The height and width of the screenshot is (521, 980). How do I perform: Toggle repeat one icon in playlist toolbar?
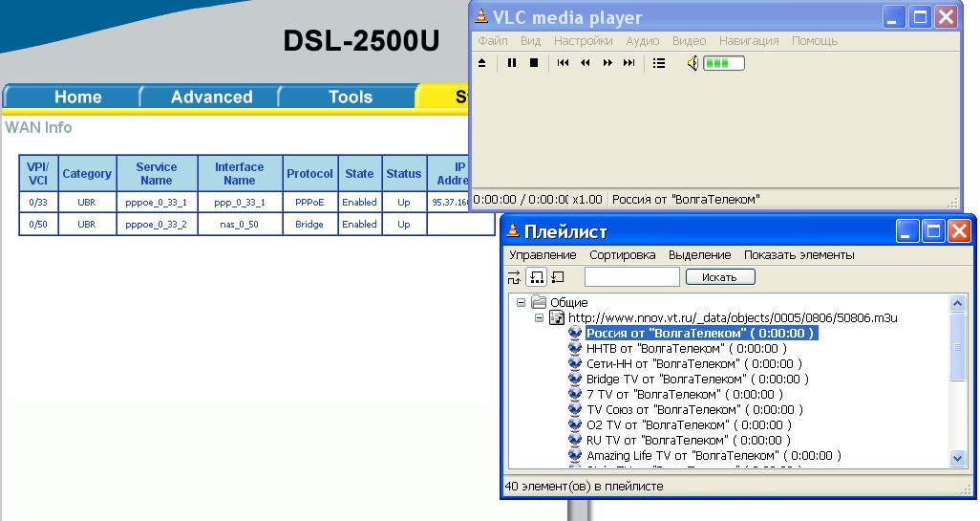558,277
